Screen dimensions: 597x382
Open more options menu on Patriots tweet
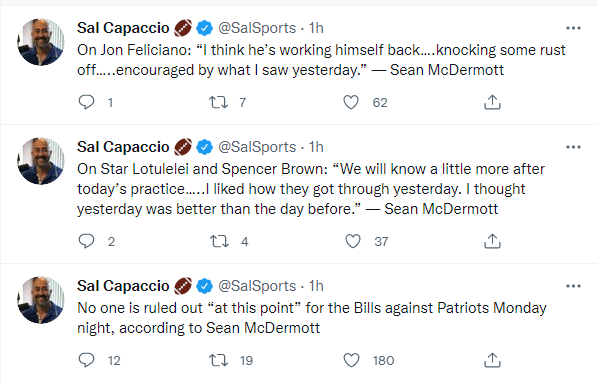tap(573, 286)
